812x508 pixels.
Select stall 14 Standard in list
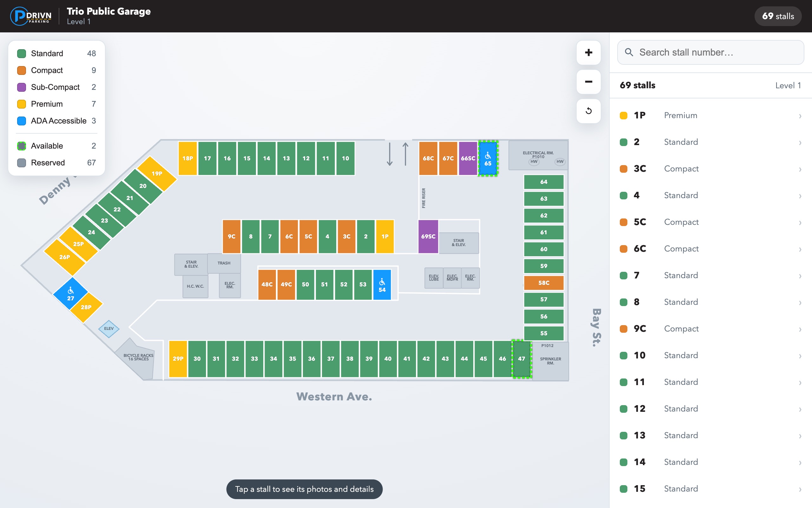[711, 462]
